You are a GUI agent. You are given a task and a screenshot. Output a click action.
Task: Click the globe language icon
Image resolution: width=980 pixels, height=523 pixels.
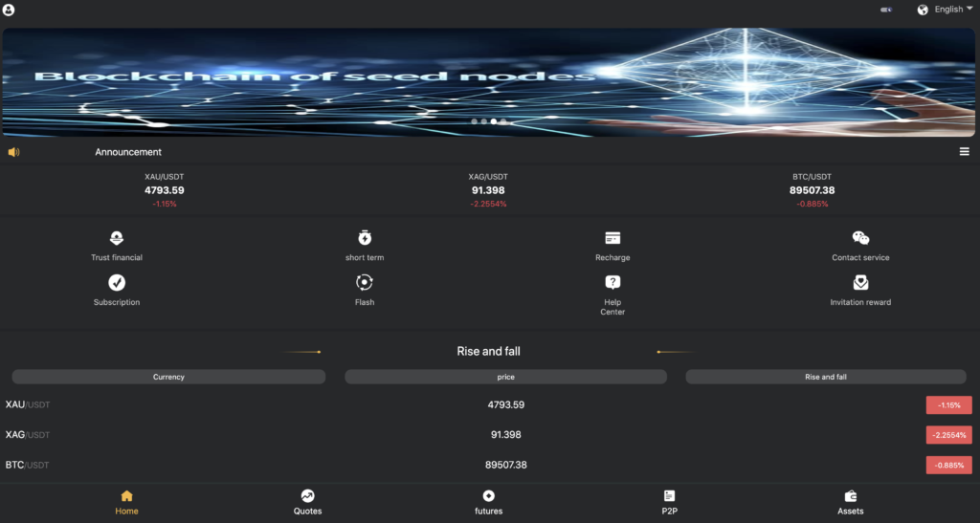923,10
